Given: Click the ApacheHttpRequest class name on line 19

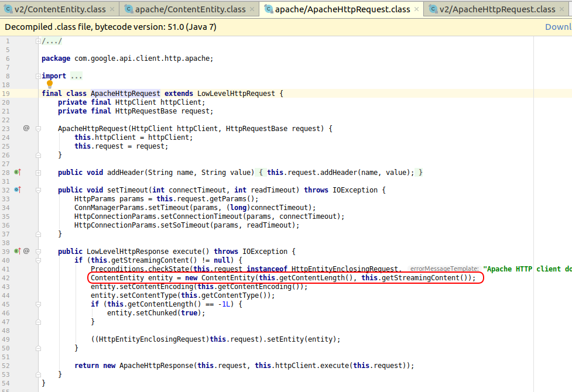Looking at the screenshot, I should click(x=125, y=94).
